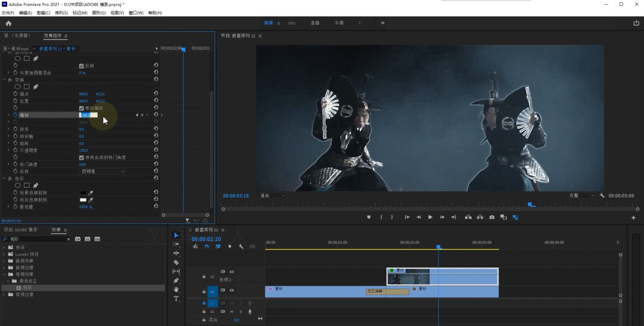Click Go to In point button
The height and width of the screenshot is (326, 644).
tap(407, 217)
